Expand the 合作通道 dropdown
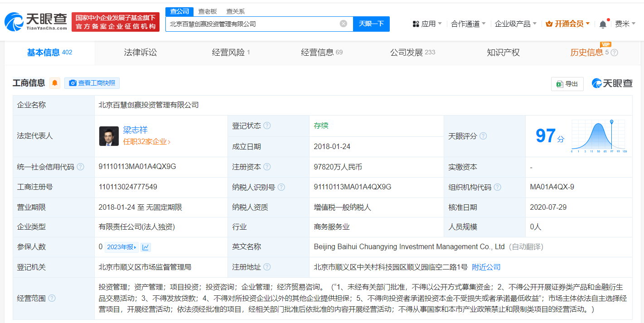The height and width of the screenshot is (323, 644). coord(468,24)
